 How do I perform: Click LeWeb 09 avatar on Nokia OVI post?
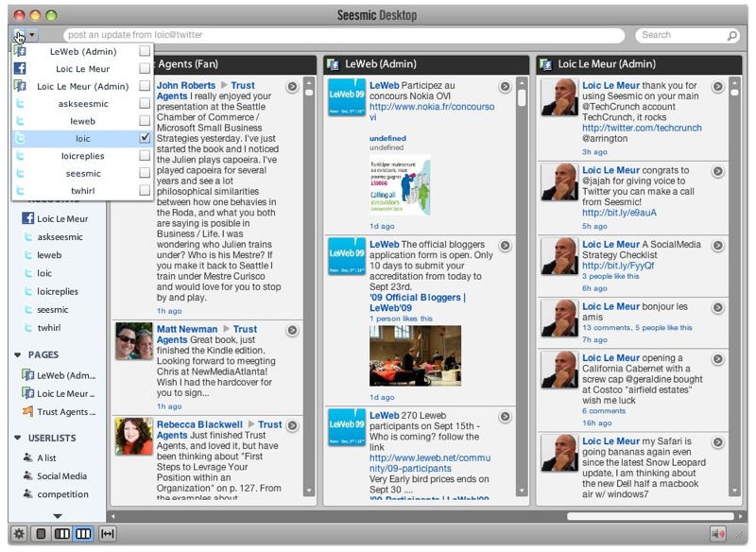coord(347,97)
